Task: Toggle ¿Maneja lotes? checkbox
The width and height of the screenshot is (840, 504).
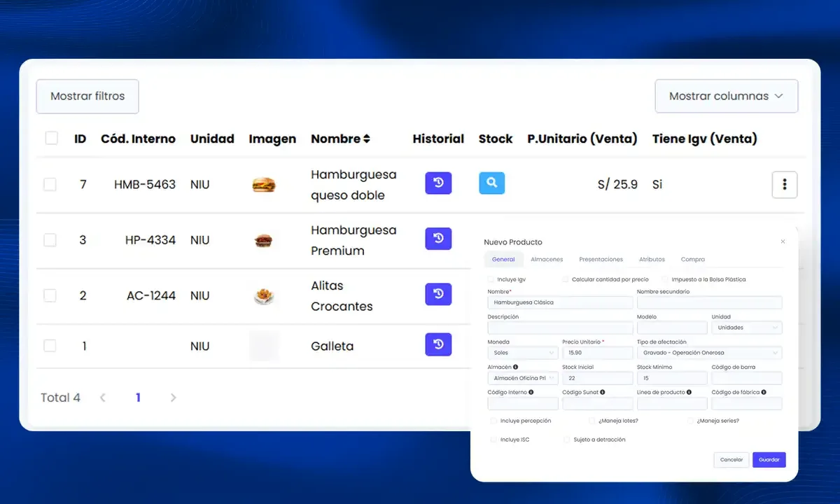Action: (592, 421)
